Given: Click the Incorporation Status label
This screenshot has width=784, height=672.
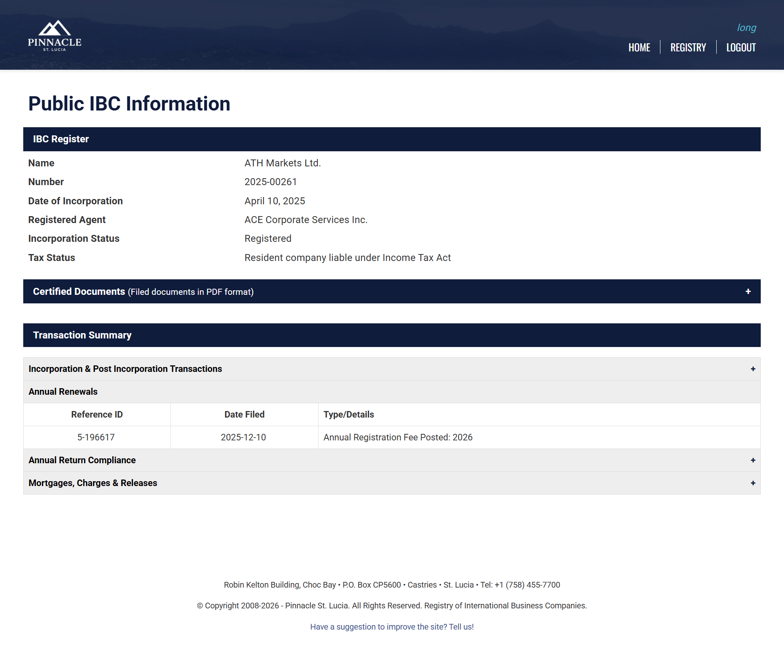Looking at the screenshot, I should pyautogui.click(x=74, y=239).
